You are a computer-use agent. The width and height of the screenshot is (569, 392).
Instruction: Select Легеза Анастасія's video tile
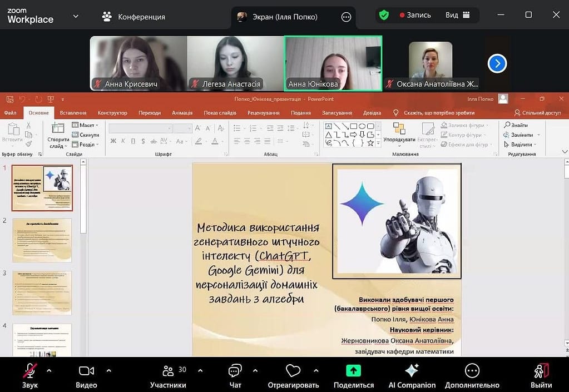point(235,63)
